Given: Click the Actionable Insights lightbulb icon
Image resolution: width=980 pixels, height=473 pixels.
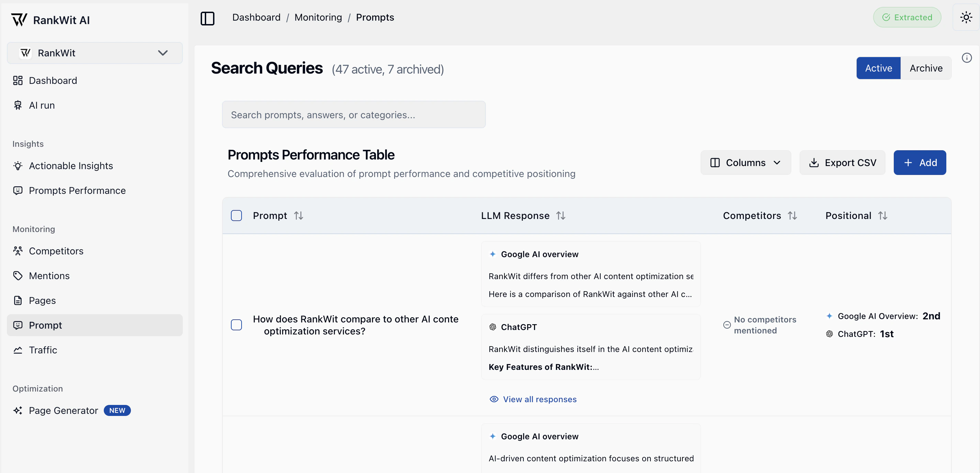Looking at the screenshot, I should [x=18, y=166].
